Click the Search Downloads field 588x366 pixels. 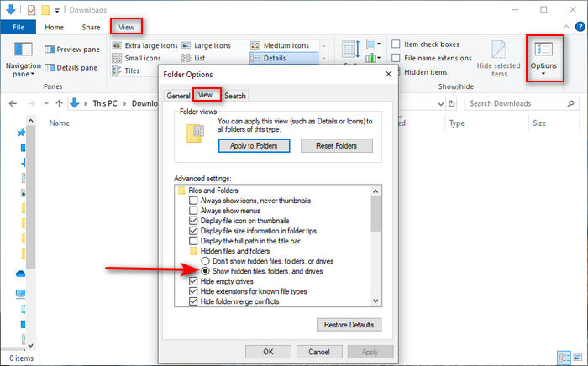click(516, 104)
